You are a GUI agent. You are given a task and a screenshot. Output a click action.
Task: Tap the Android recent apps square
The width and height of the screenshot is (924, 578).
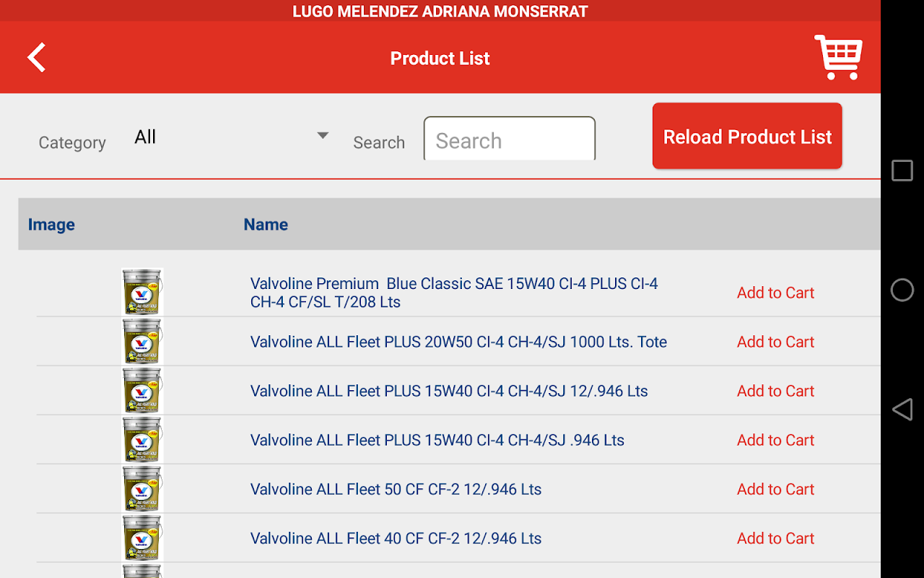(x=902, y=171)
